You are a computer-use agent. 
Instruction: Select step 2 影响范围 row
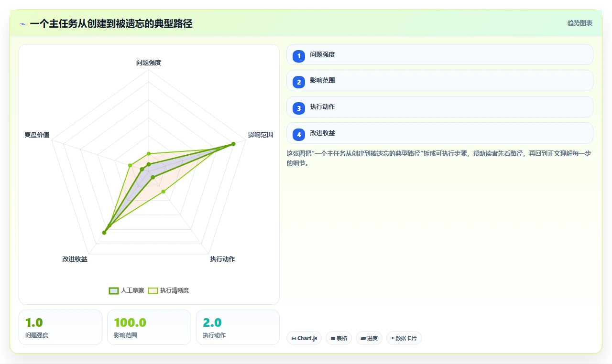[x=440, y=81]
